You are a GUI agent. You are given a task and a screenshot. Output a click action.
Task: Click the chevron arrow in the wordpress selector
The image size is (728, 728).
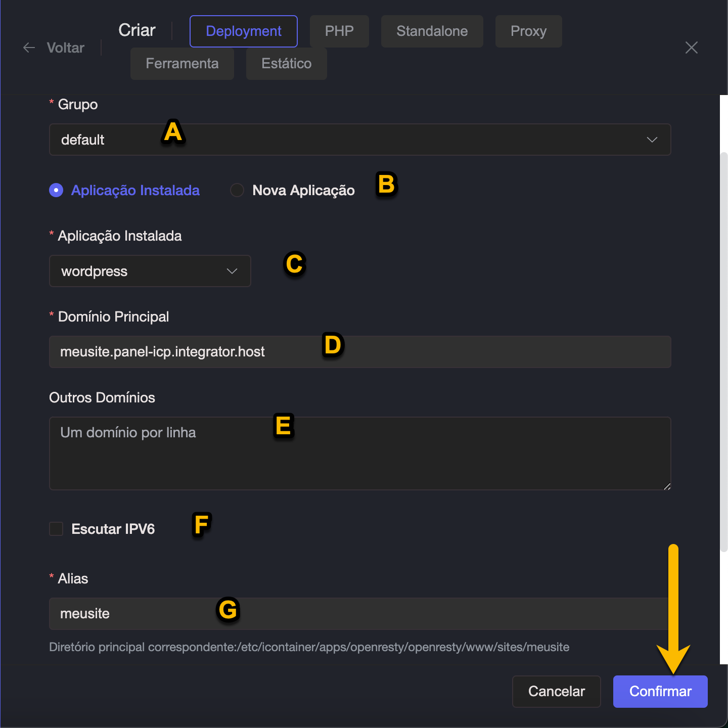tap(232, 271)
